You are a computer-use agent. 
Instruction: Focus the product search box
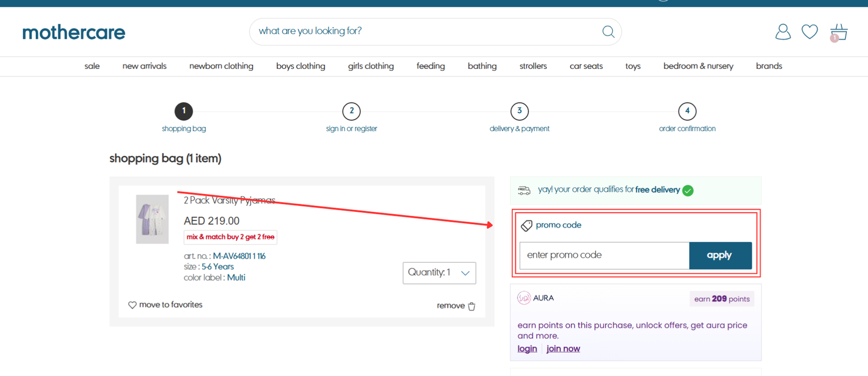coord(423,31)
